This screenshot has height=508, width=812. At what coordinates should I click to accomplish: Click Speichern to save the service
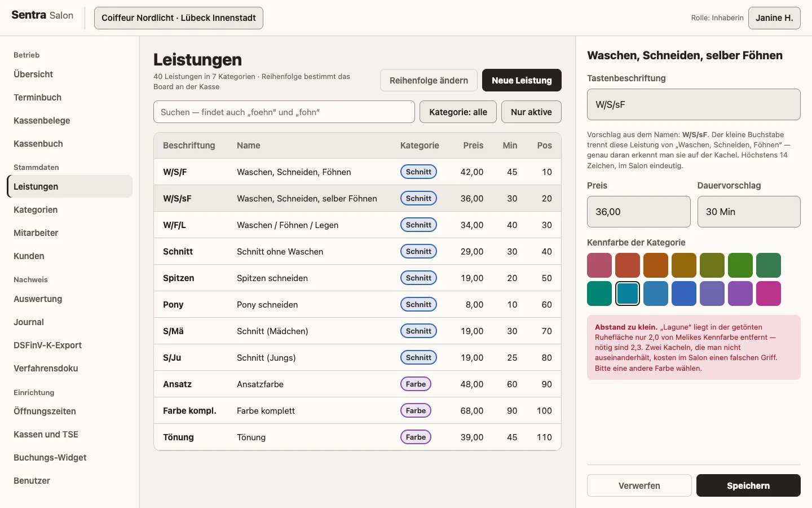tap(748, 485)
